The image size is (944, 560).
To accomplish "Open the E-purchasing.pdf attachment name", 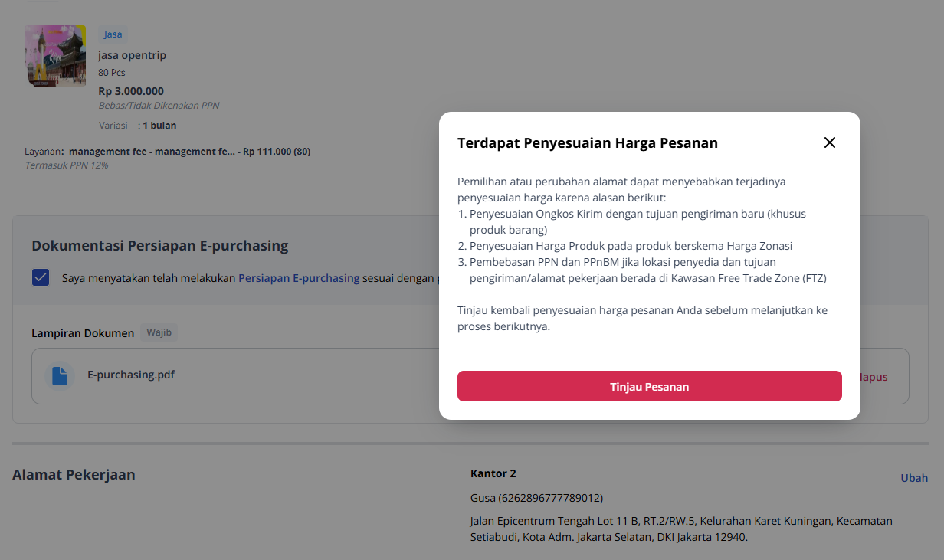I will [x=131, y=375].
